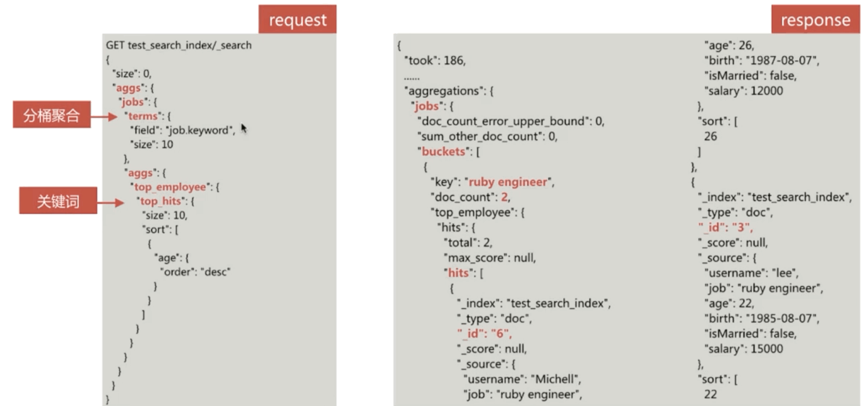
Task: Click the "GET test_search_index/_search" line
Action: [179, 45]
